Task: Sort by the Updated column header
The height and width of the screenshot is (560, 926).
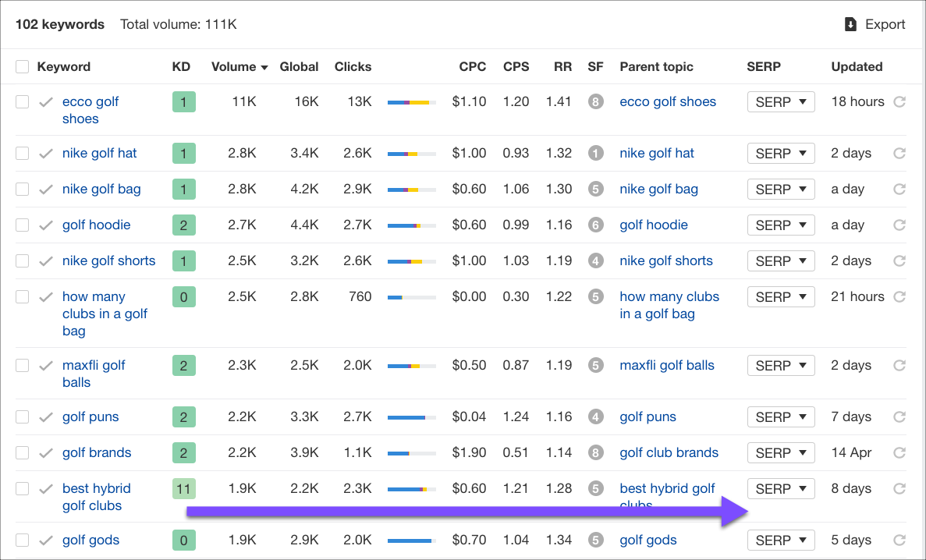Action: 857,67
